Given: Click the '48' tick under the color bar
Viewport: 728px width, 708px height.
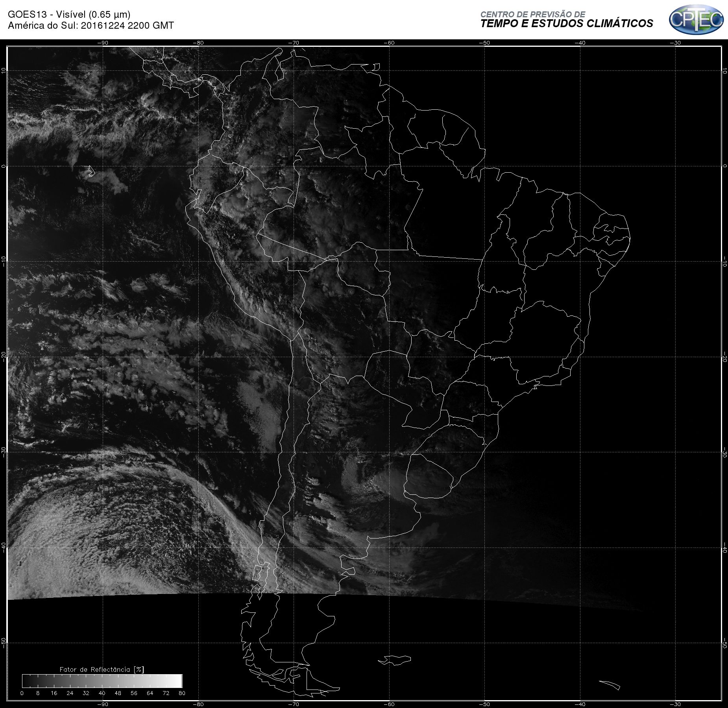Looking at the screenshot, I should (x=118, y=693).
